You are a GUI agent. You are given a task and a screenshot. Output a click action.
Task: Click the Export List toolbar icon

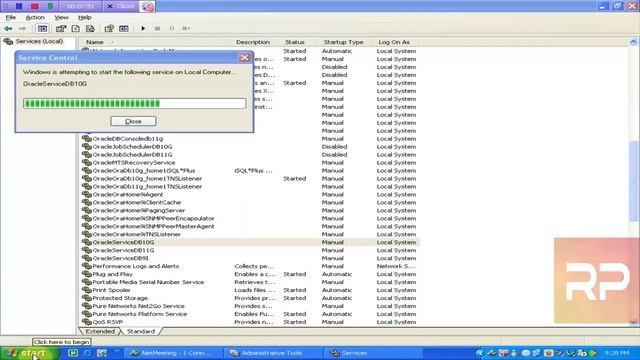pyautogui.click(x=90, y=29)
